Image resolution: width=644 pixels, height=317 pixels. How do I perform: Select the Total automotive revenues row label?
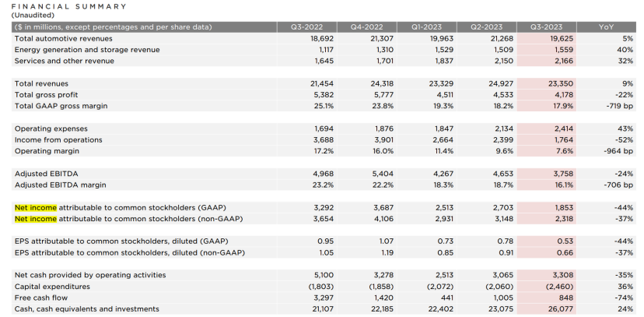tap(63, 38)
